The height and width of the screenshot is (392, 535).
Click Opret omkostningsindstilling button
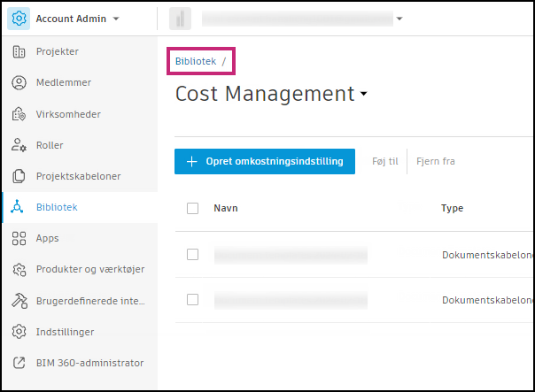pos(265,162)
